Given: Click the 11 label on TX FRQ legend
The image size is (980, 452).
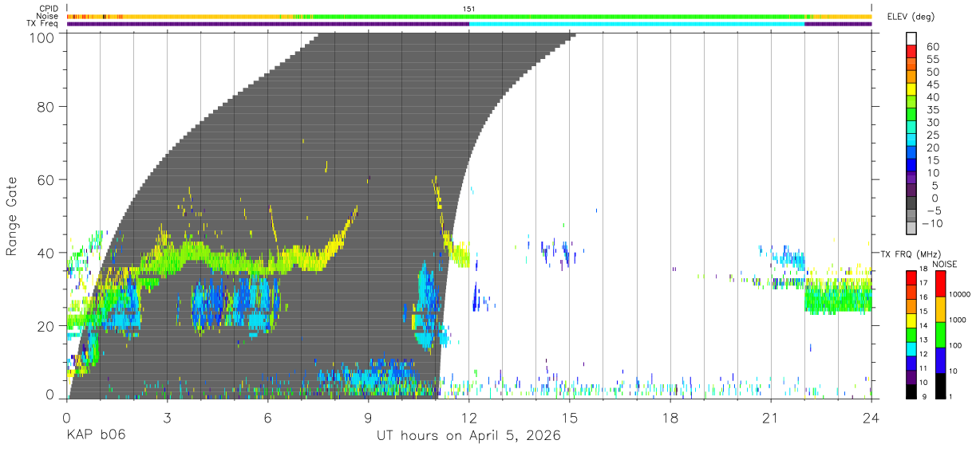Looking at the screenshot, I should (x=923, y=369).
